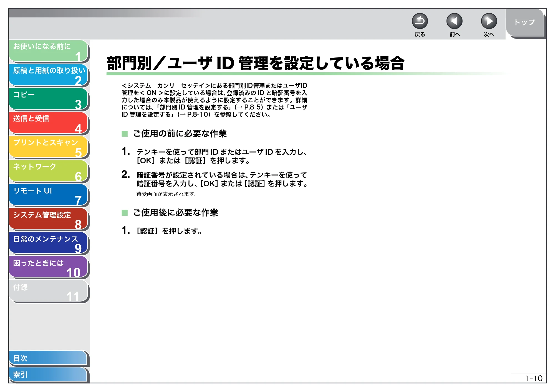This screenshot has height=392, width=555.
Task: Open the 索引 (index) button
Action: (x=48, y=375)
